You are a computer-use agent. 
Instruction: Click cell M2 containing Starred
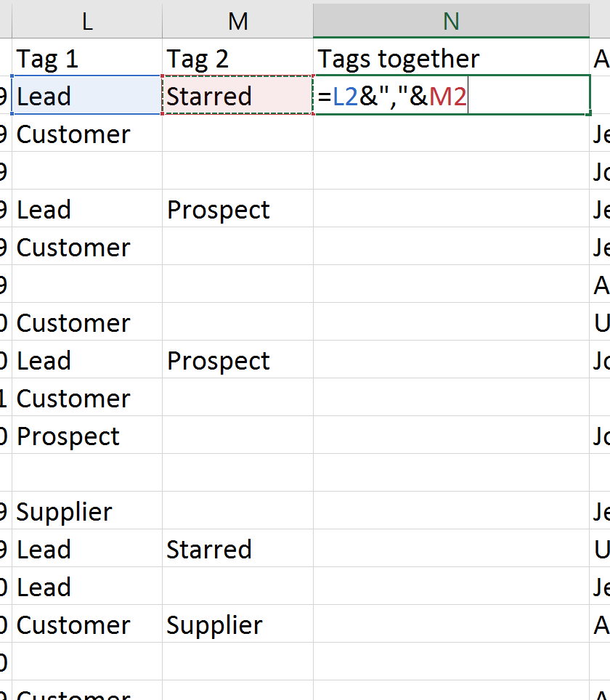click(237, 96)
